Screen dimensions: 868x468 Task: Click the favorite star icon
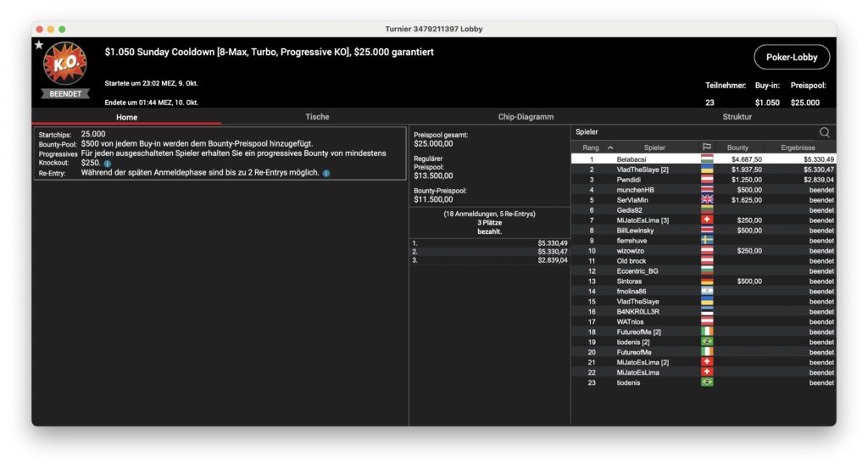(39, 45)
